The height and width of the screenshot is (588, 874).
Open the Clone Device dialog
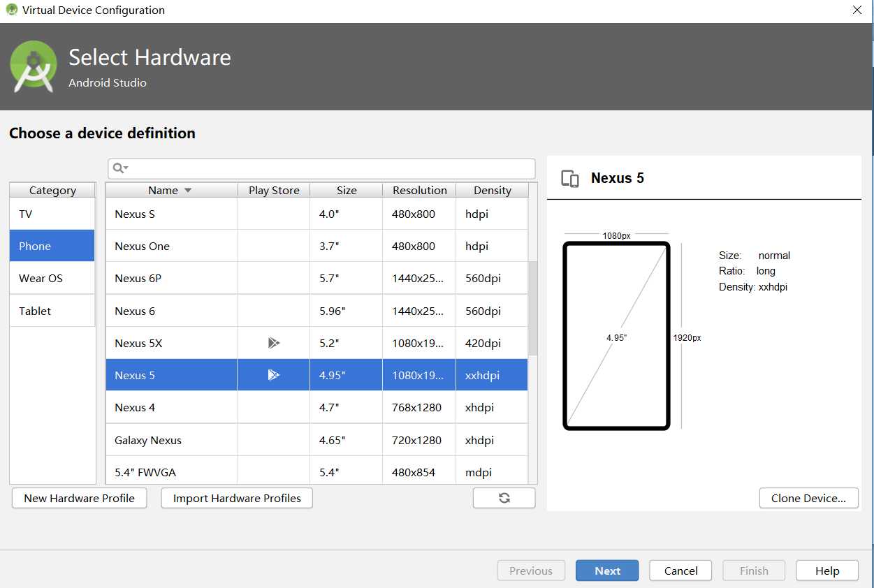click(808, 498)
